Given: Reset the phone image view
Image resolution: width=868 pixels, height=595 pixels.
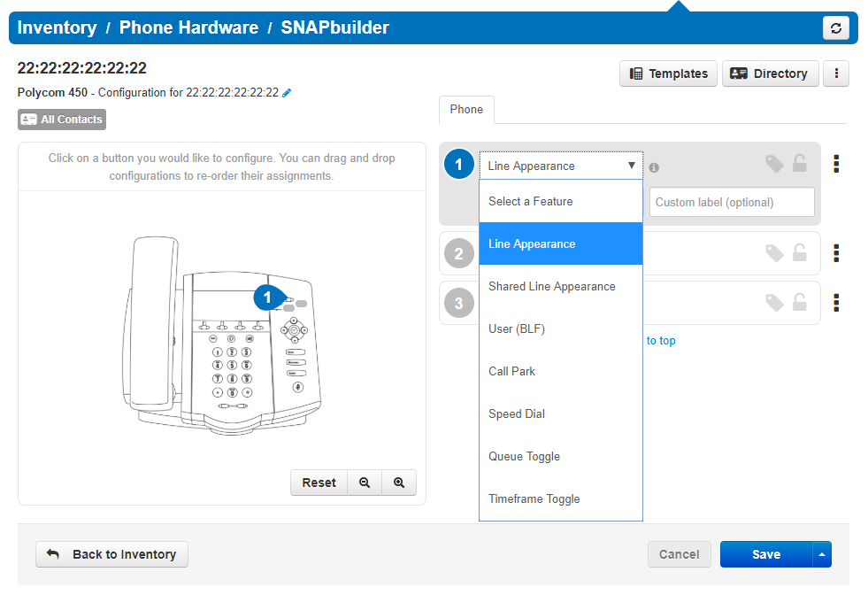Looking at the screenshot, I should point(319,483).
